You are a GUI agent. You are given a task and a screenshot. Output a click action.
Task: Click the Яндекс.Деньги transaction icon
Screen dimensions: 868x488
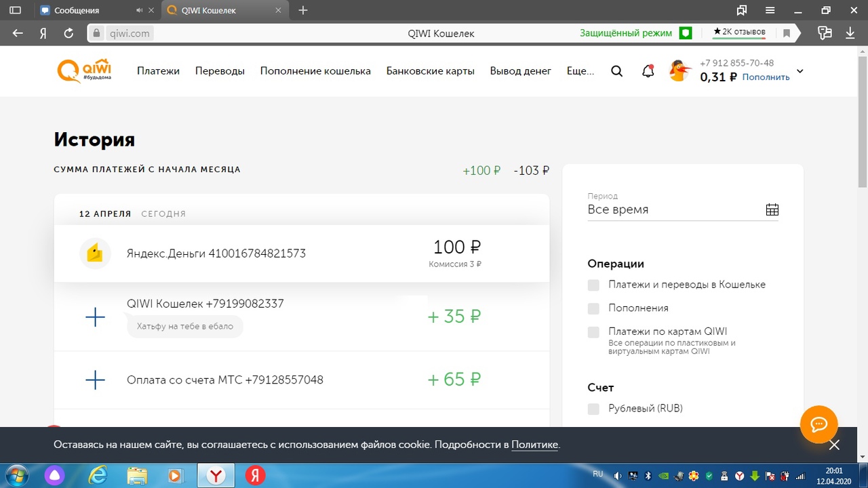[x=95, y=253]
